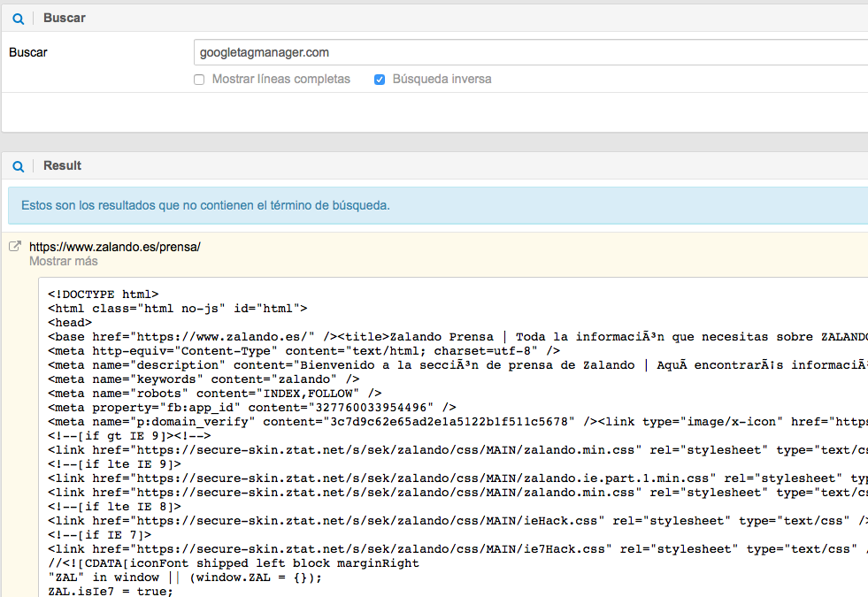Select the meta robots INDEX,FOLLOW line

click(x=214, y=394)
